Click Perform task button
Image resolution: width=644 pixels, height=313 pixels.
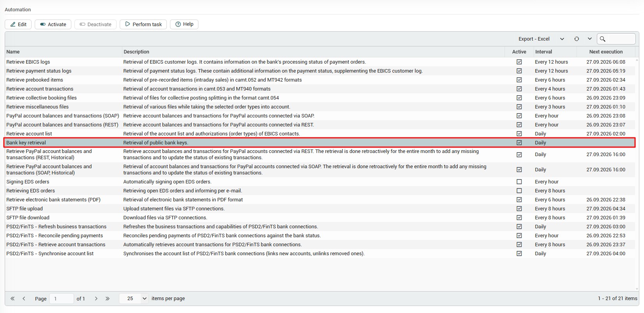143,24
